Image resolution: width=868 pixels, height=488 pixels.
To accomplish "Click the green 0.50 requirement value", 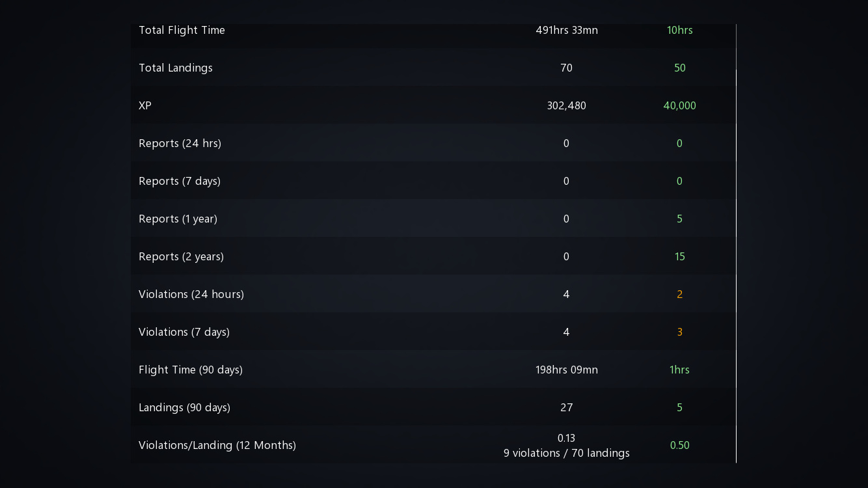I will pos(679,445).
